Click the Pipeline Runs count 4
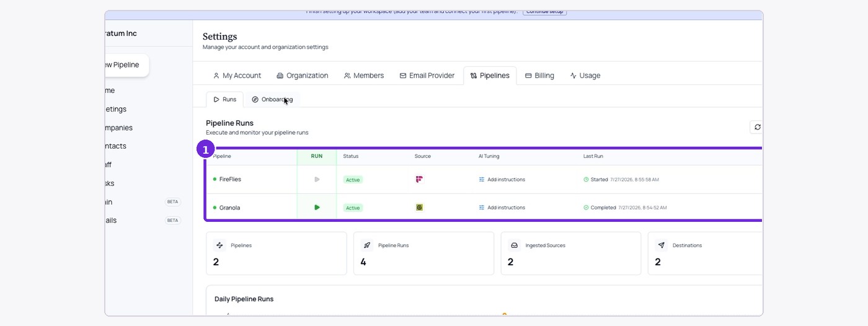The width and height of the screenshot is (868, 326). [363, 262]
